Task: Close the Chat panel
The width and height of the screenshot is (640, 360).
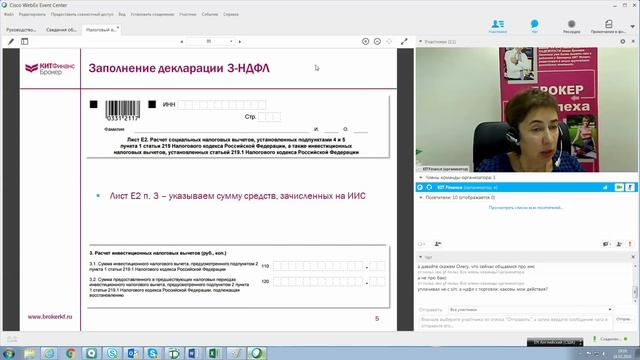Action: coord(633,257)
